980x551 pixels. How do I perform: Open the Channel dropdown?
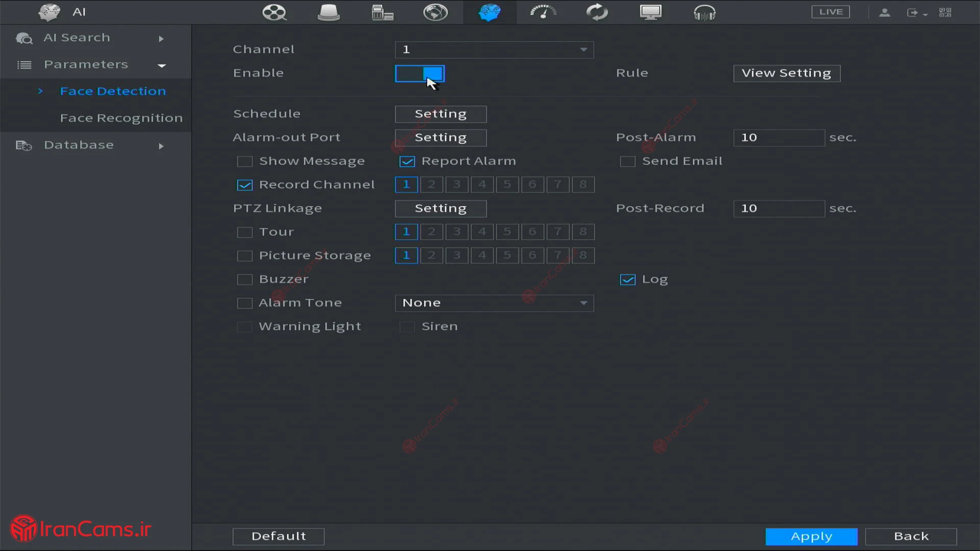494,49
